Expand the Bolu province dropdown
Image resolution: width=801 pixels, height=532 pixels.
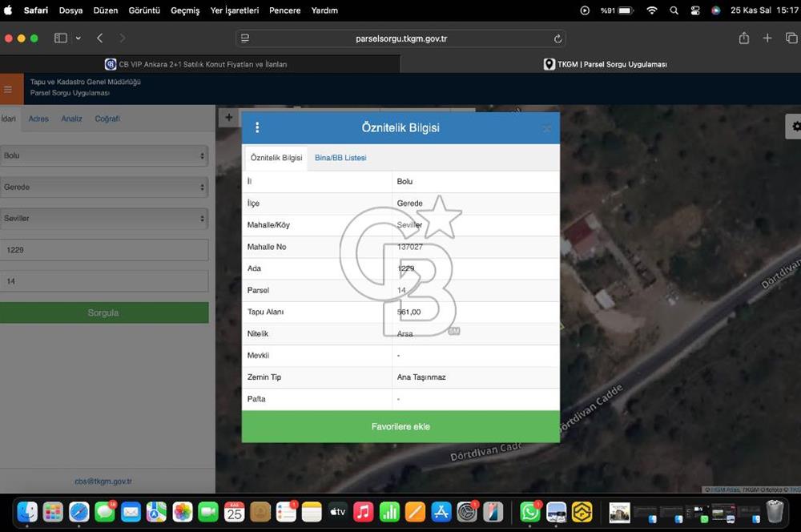tap(104, 155)
